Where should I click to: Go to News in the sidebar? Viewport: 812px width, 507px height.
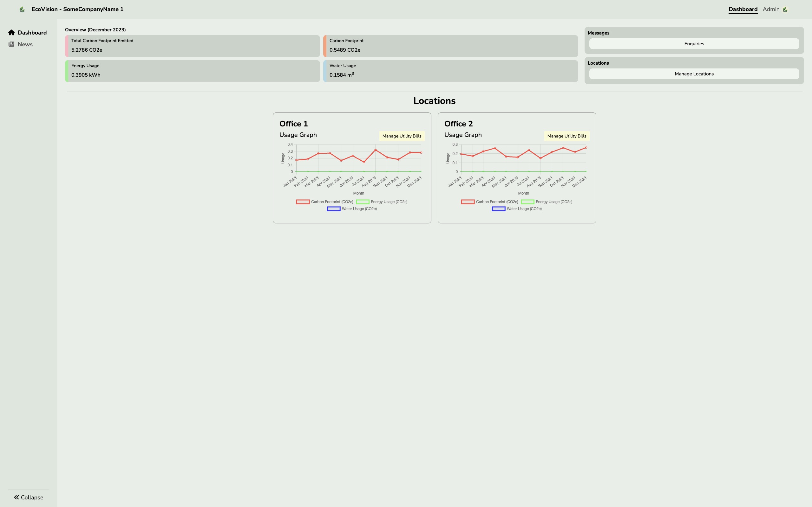(x=25, y=44)
